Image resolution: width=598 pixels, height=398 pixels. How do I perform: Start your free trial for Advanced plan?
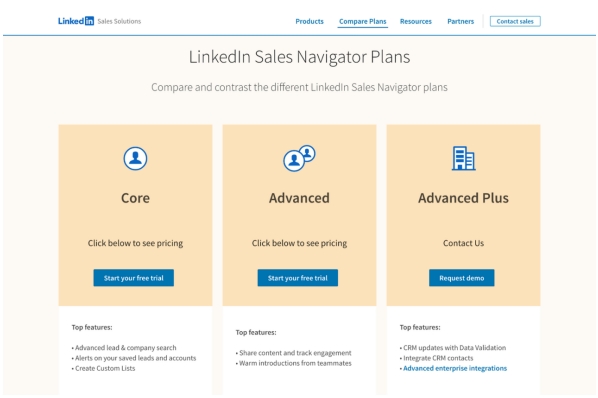point(298,278)
